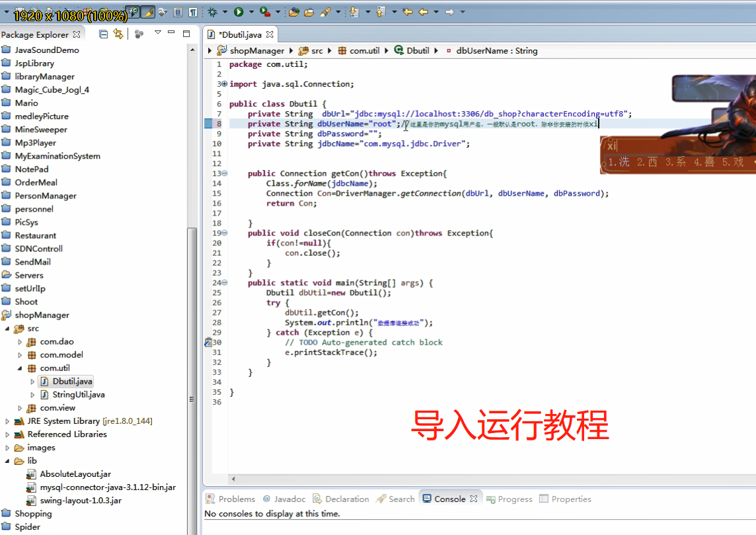The height and width of the screenshot is (535, 756).
Task: Select Dbutil.java in Package Explorer
Action: tap(66, 382)
